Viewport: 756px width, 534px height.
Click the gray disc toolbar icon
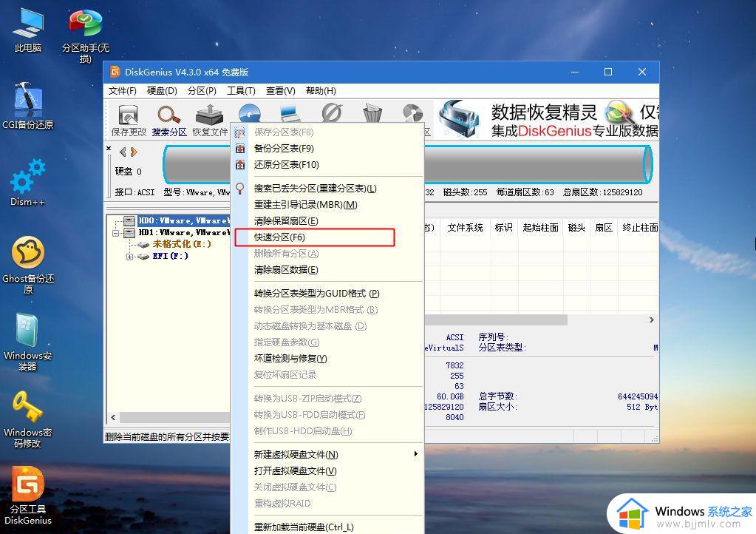413,113
